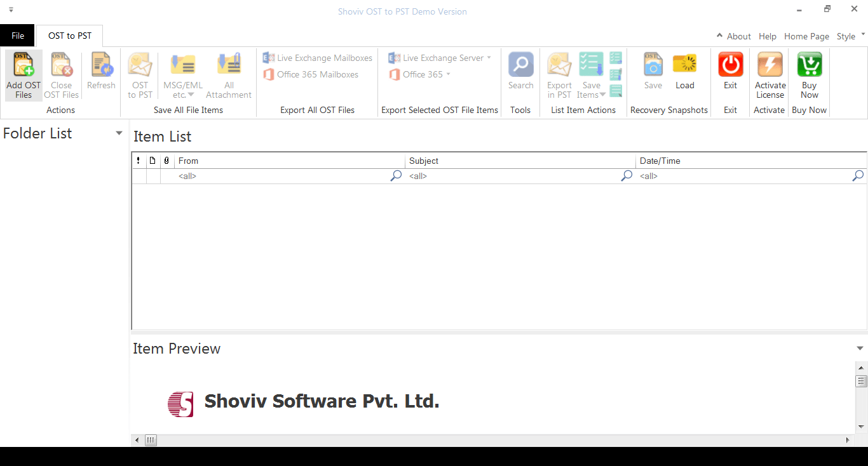Viewport: 868px width, 466px height.
Task: Click the preview vertical scrollbar up arrow
Action: coord(862,368)
